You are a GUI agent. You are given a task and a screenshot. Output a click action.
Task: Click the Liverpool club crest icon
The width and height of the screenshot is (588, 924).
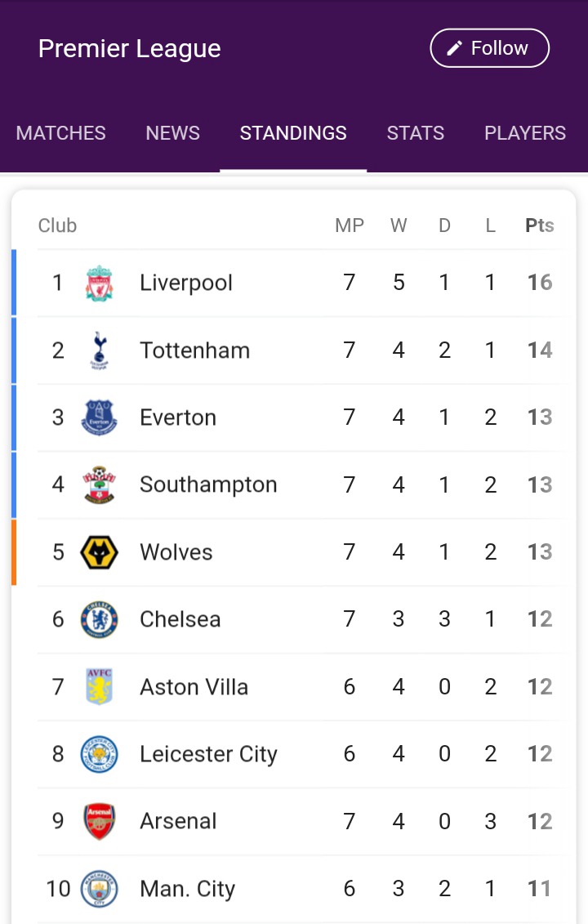click(x=100, y=283)
